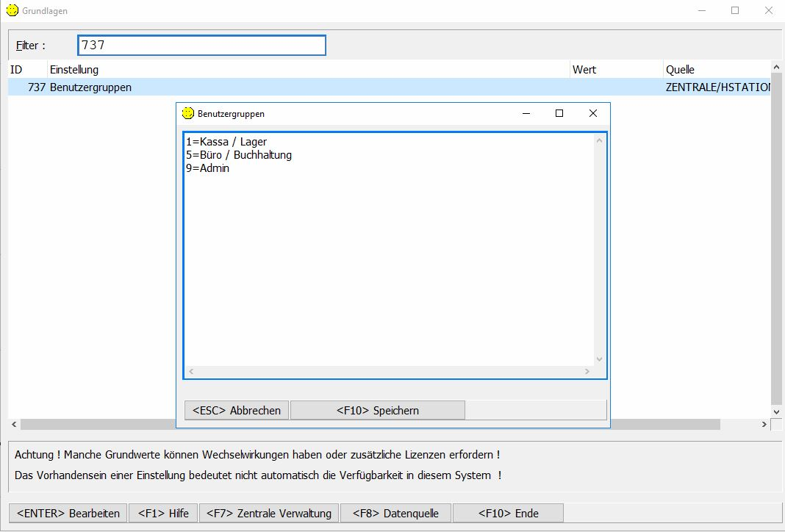
Task: Click the smiley icon in Grundlagen title bar
Action: pyautogui.click(x=12, y=11)
